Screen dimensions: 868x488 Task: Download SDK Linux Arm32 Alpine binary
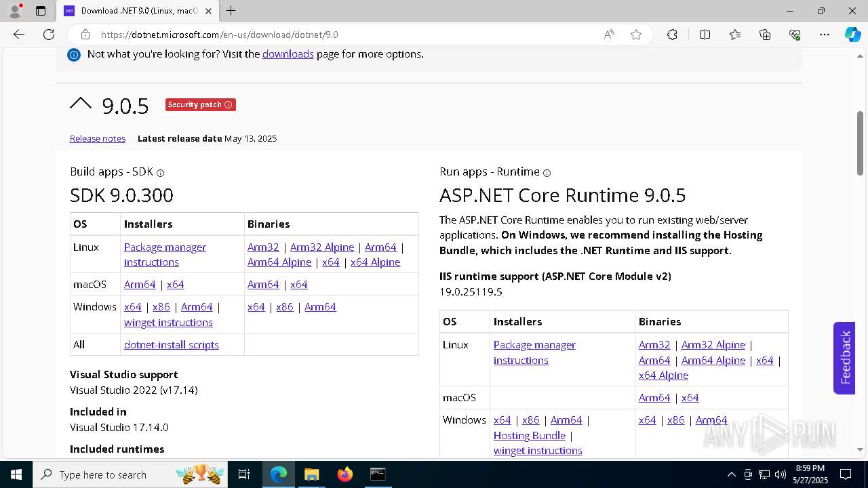point(322,247)
